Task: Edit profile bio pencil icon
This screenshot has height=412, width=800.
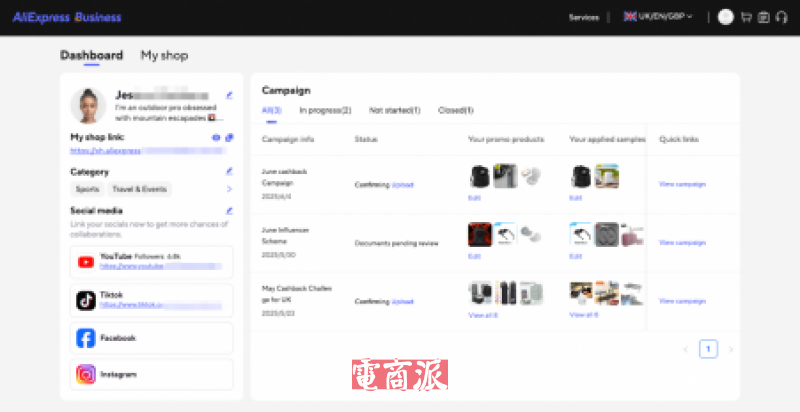Action: click(x=229, y=95)
